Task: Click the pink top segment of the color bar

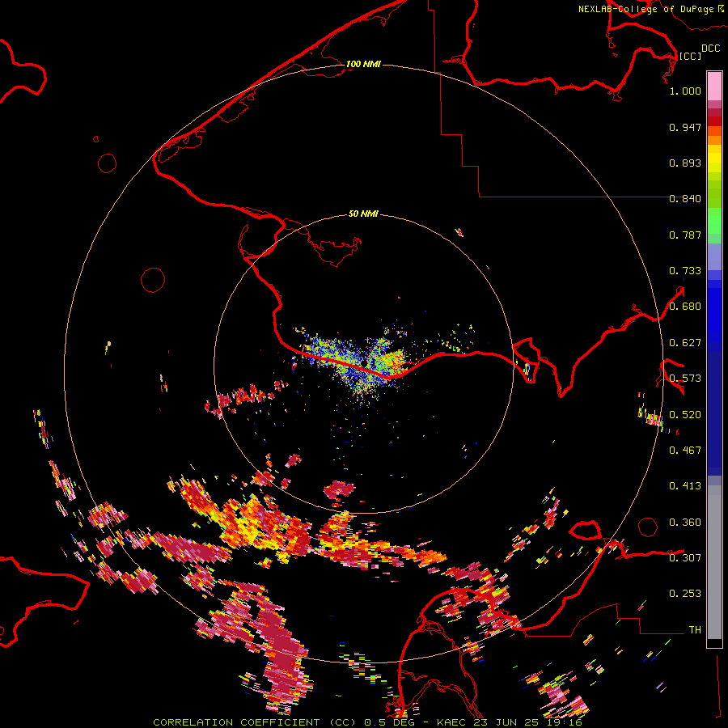Action: (714, 86)
